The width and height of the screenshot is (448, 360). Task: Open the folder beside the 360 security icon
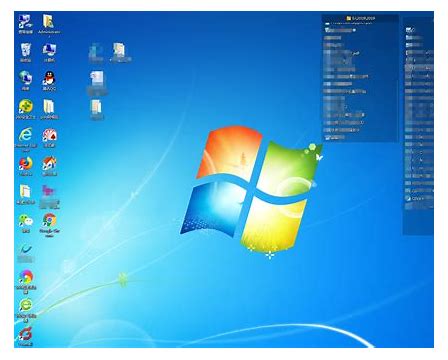tap(49, 107)
